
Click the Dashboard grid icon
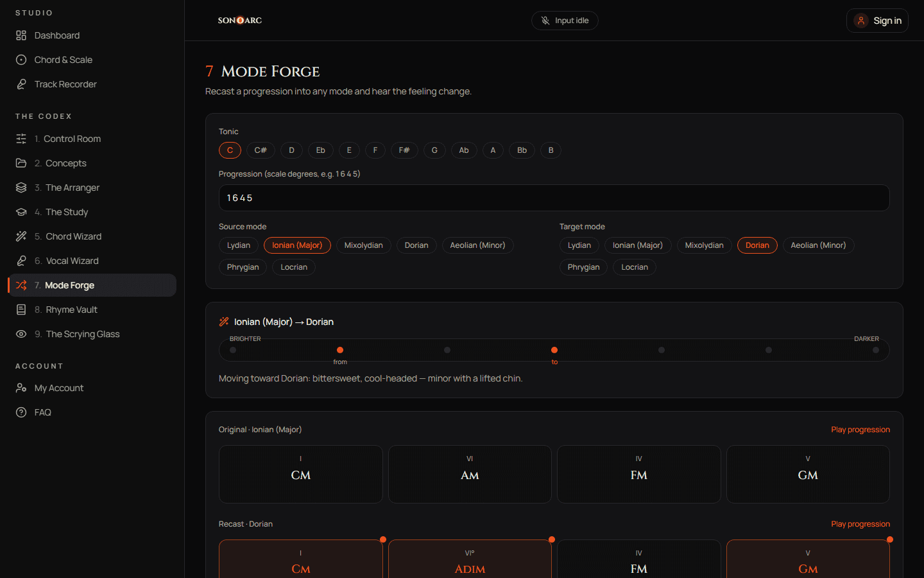(21, 35)
